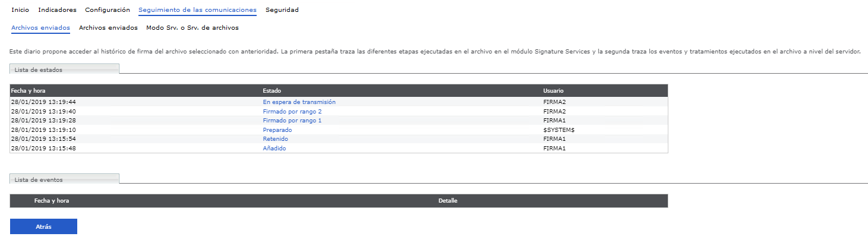Click Fecha y hora header in states table
The image size is (868, 249).
28,91
